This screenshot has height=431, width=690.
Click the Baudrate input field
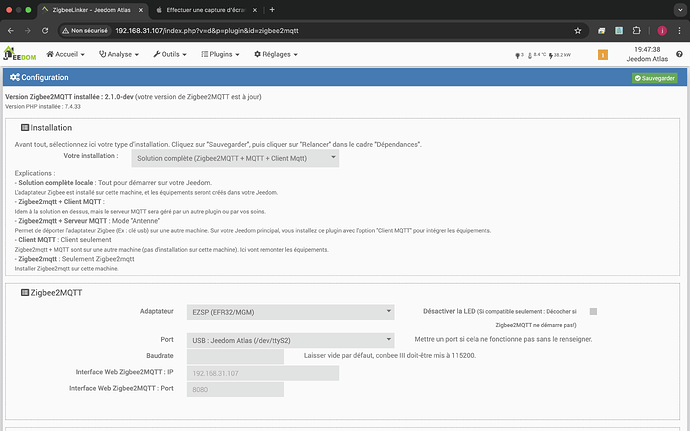[235, 357]
